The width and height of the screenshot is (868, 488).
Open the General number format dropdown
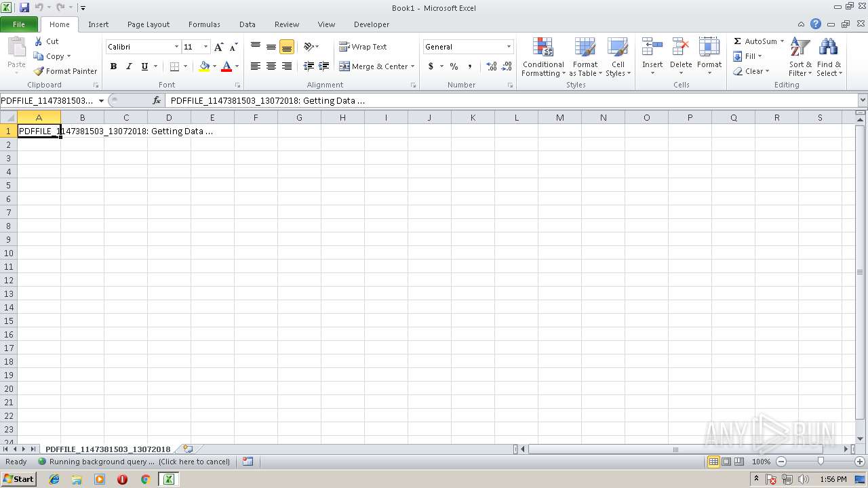point(509,47)
